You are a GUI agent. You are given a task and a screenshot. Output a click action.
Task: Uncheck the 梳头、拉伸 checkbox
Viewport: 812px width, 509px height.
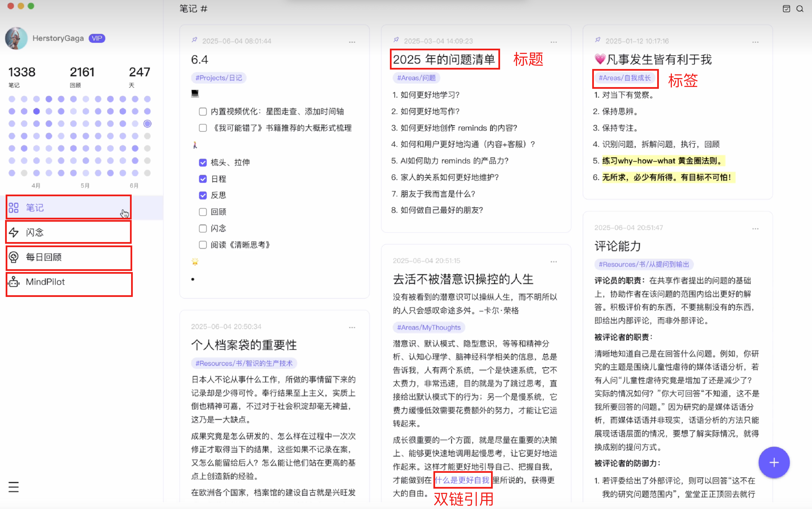point(203,163)
